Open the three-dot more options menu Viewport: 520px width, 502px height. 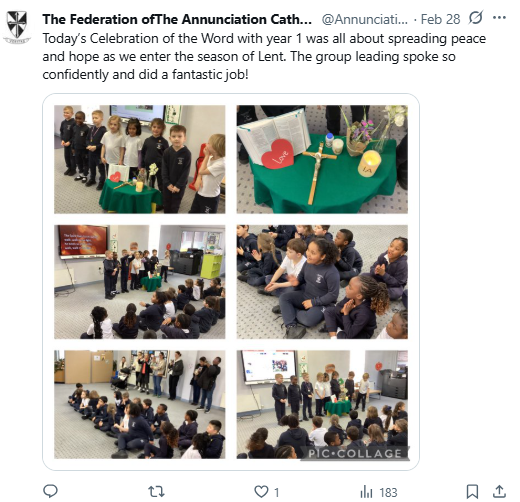point(499,18)
